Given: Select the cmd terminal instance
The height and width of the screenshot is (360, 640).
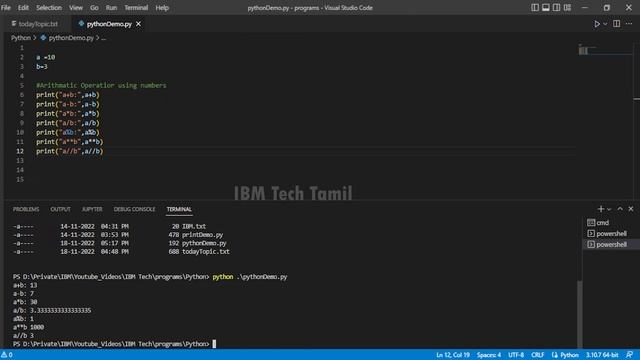Looking at the screenshot, I should pos(611,223).
